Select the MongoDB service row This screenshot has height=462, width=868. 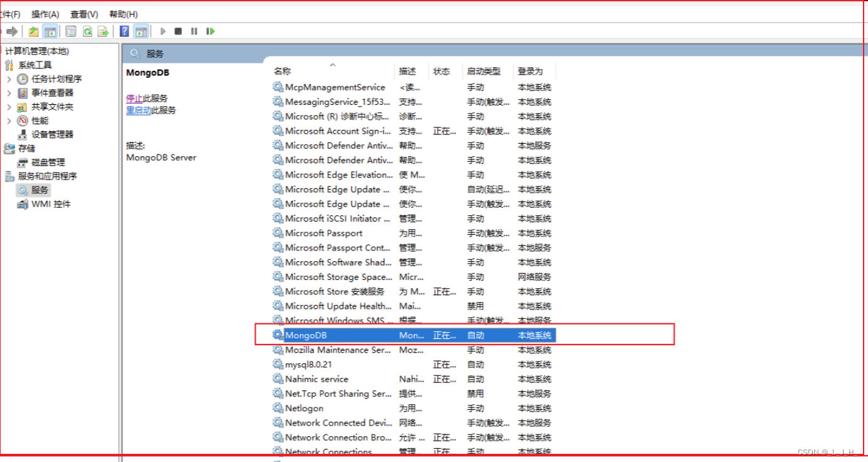pos(414,335)
